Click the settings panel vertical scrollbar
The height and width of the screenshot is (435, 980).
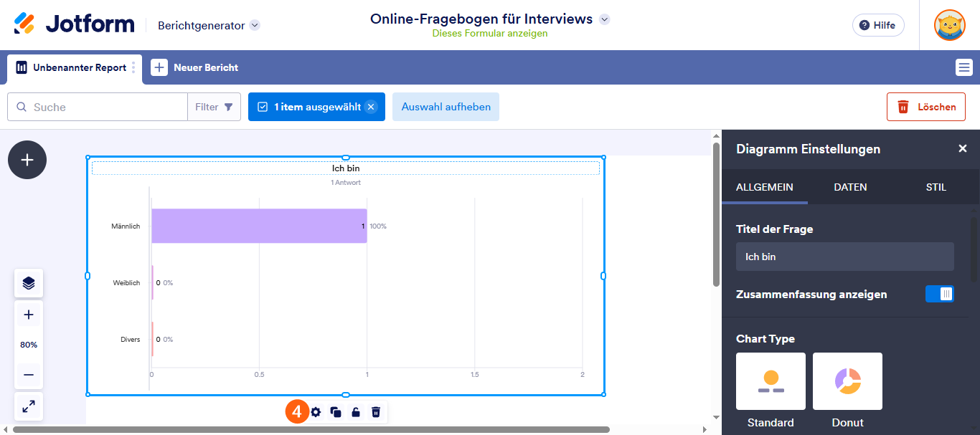coord(974,249)
